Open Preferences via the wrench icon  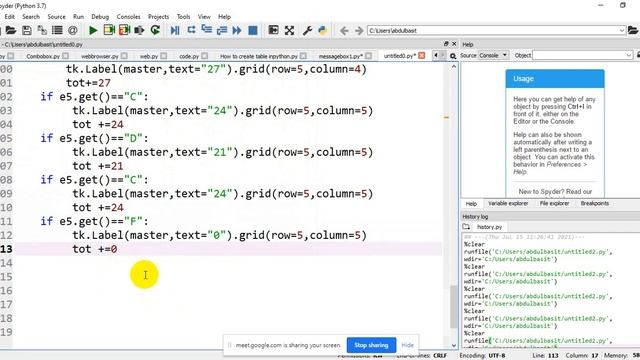307,31
